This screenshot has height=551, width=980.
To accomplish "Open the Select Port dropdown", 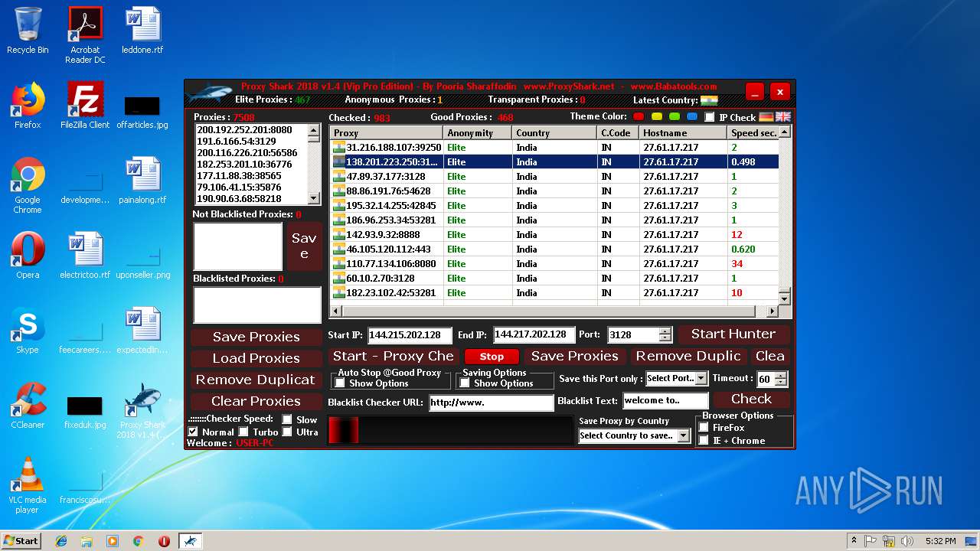I will pyautogui.click(x=677, y=378).
